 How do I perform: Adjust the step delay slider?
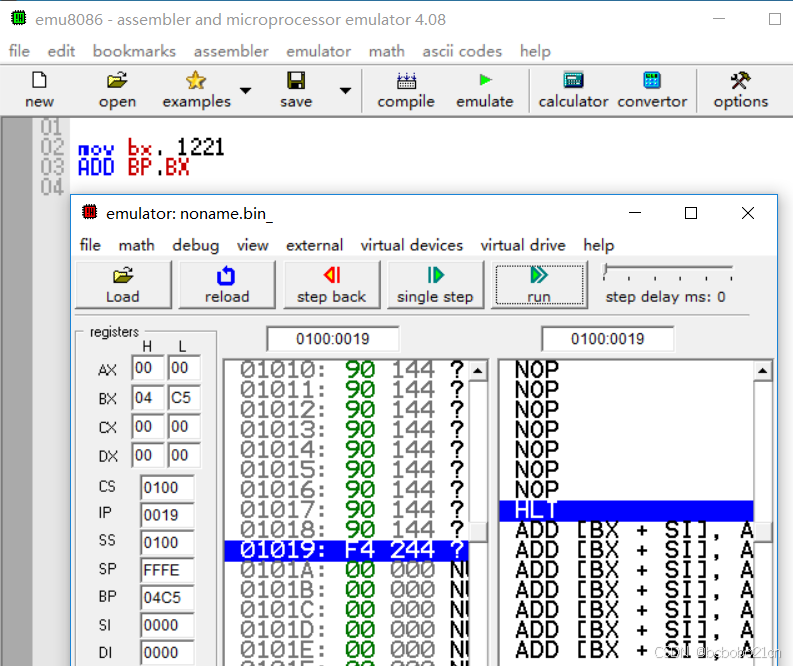click(x=606, y=270)
